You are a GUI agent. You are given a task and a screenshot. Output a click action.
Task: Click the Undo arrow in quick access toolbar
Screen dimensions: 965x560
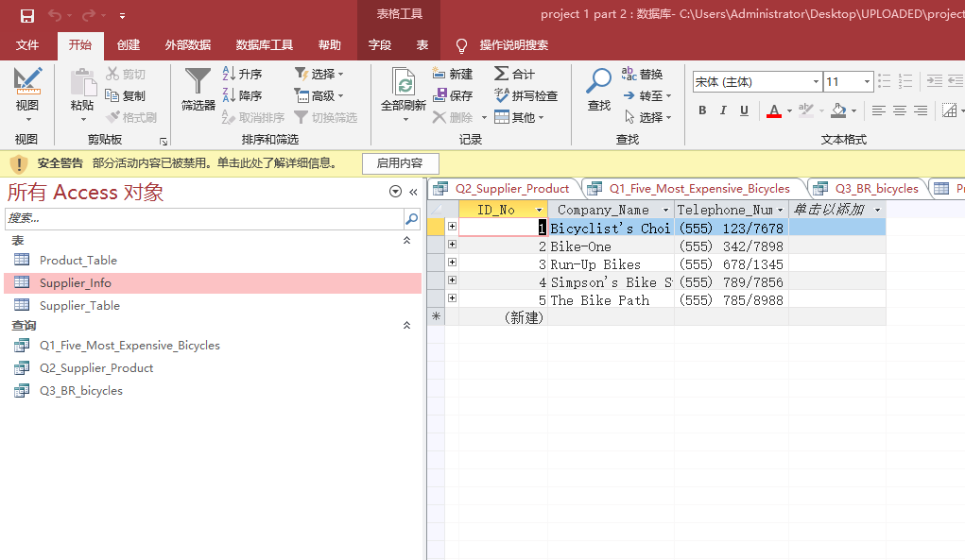point(55,15)
